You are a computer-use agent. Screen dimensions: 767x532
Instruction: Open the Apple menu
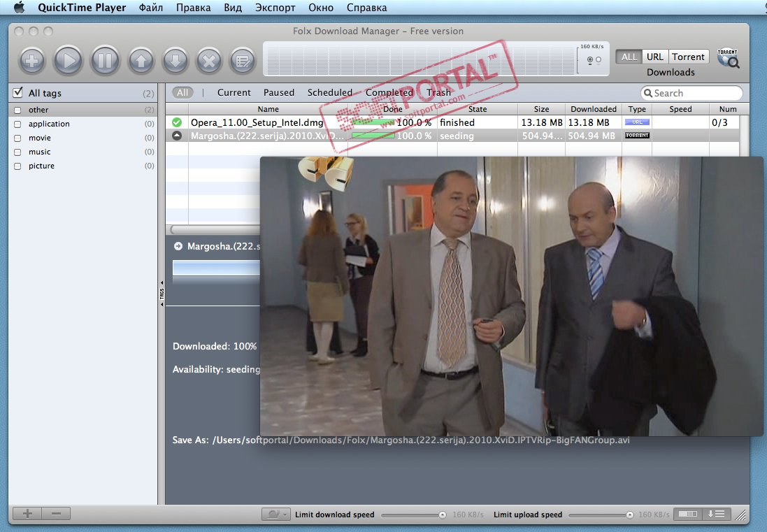click(x=19, y=7)
